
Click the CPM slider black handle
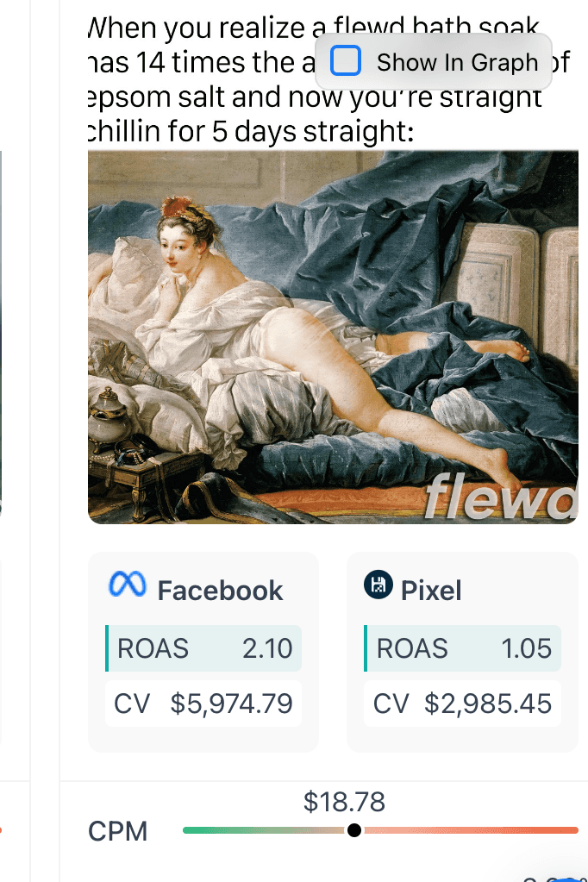click(354, 829)
